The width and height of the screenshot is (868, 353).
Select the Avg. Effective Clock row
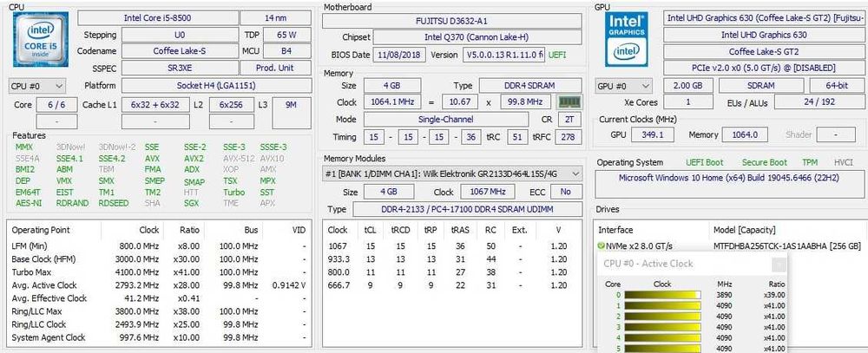[158, 298]
